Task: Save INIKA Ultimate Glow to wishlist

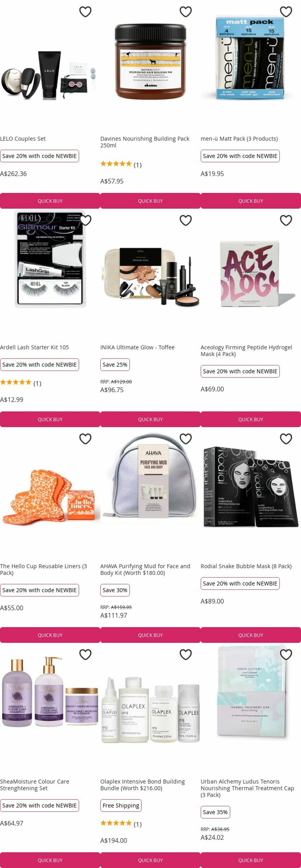Action: [x=186, y=220]
